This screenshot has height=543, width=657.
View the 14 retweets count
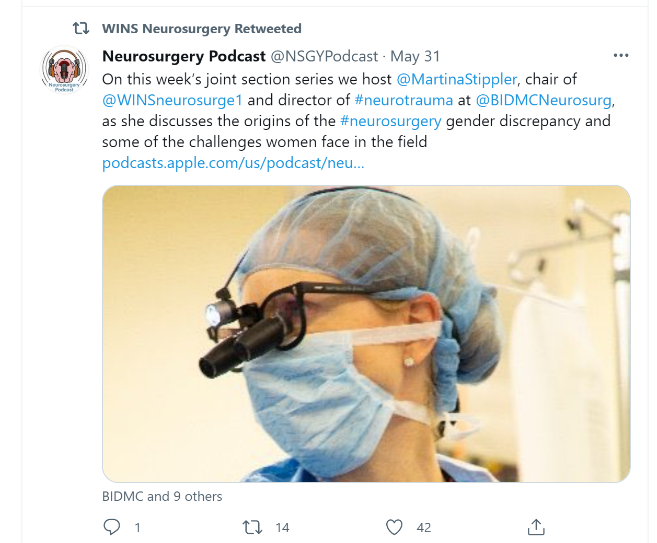pyautogui.click(x=282, y=527)
